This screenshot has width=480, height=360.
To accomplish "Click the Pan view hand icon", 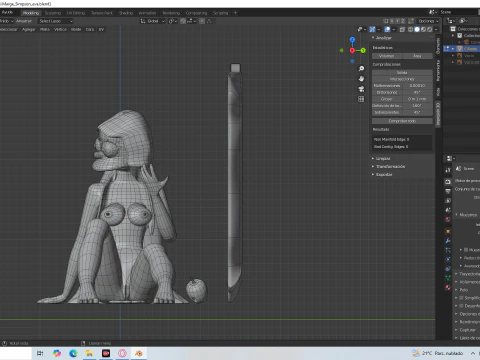I will 361,79.
